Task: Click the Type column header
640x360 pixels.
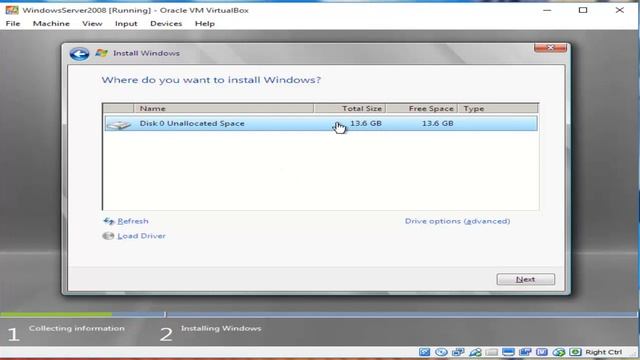Action: [x=498, y=109]
